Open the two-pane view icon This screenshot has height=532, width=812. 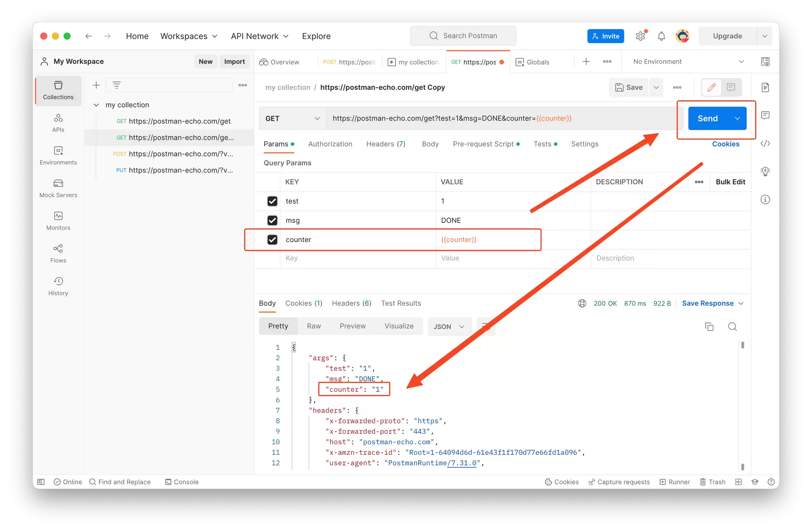point(739,482)
